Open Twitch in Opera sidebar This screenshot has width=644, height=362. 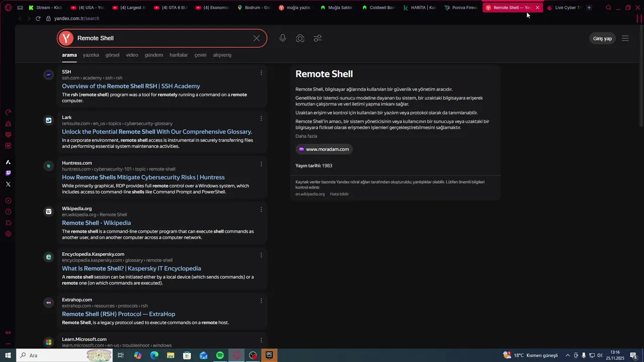point(8,173)
